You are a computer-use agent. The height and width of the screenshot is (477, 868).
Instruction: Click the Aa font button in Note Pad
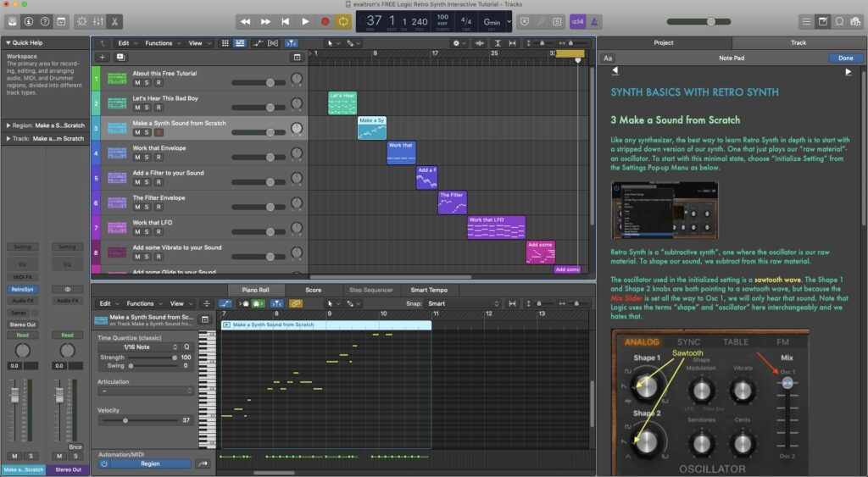pos(608,58)
